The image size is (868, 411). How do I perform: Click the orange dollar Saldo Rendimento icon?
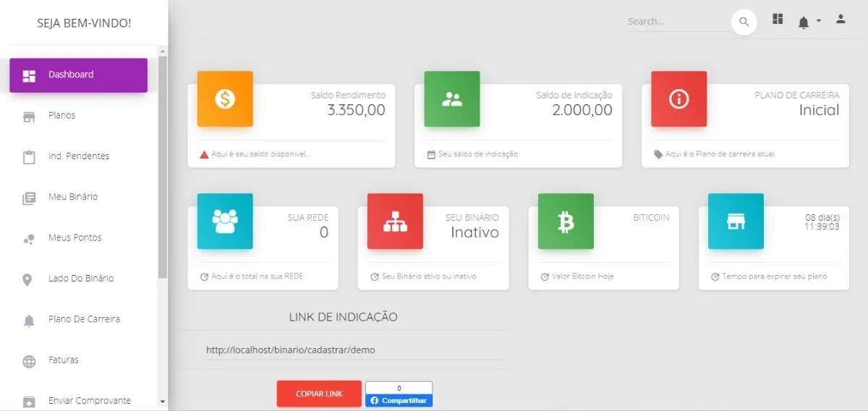[x=225, y=99]
